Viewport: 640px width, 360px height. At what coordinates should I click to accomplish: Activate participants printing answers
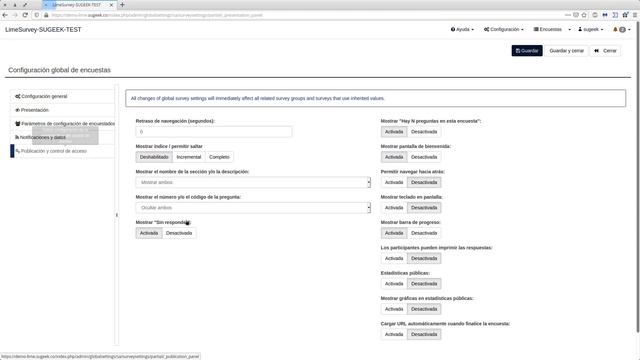pyautogui.click(x=394, y=258)
